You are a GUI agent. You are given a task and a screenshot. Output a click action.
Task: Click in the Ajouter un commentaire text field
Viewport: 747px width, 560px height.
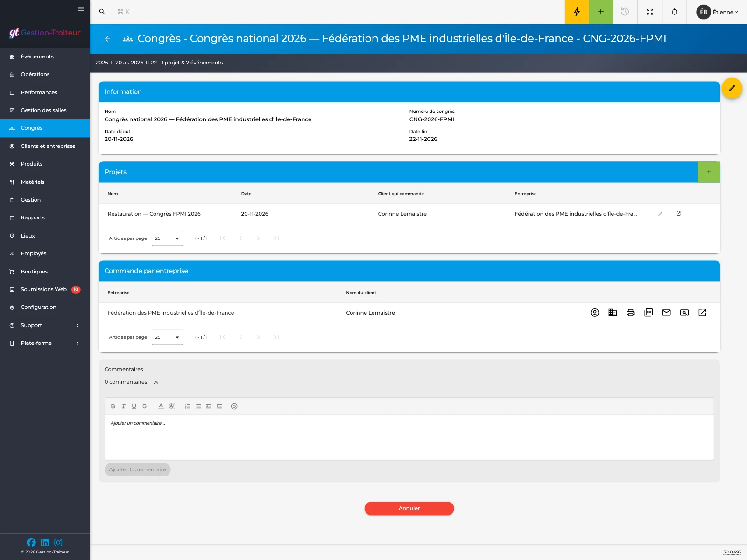click(409, 437)
